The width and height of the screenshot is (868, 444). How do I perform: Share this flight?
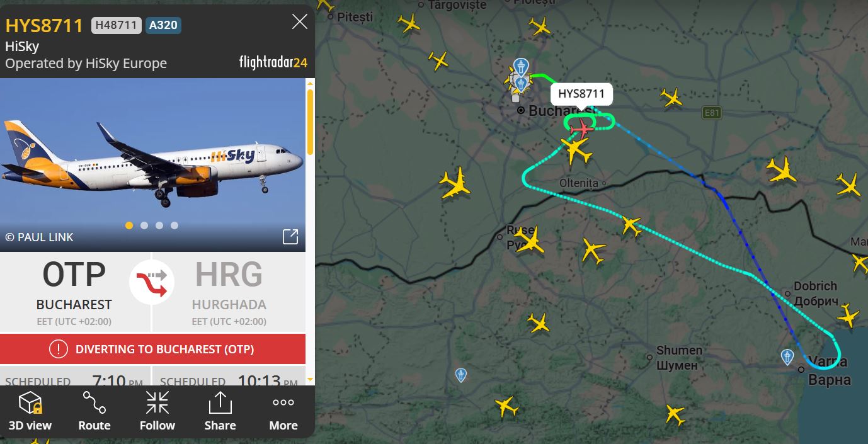coord(220,412)
